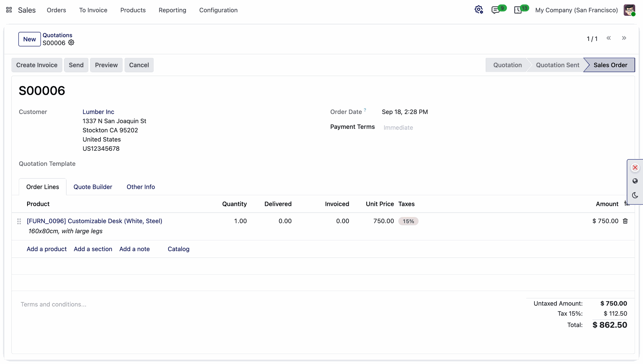Click the Preview button
Screen dimensions: 643x364
click(106, 65)
